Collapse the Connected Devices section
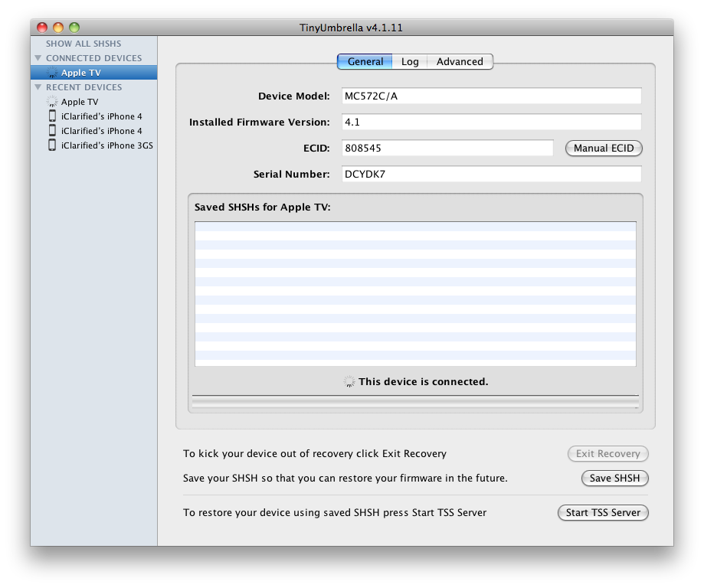This screenshot has width=704, height=588. click(x=38, y=58)
